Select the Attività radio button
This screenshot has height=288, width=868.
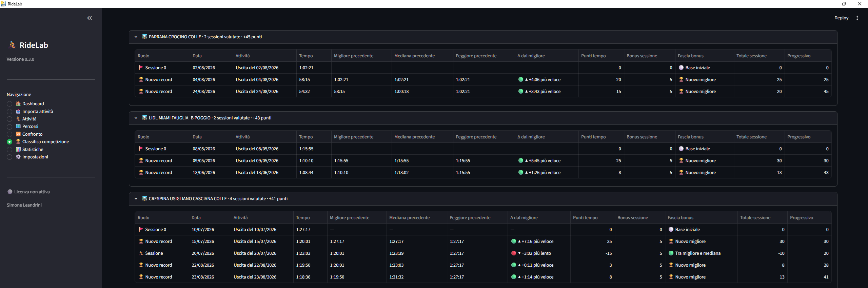9,119
